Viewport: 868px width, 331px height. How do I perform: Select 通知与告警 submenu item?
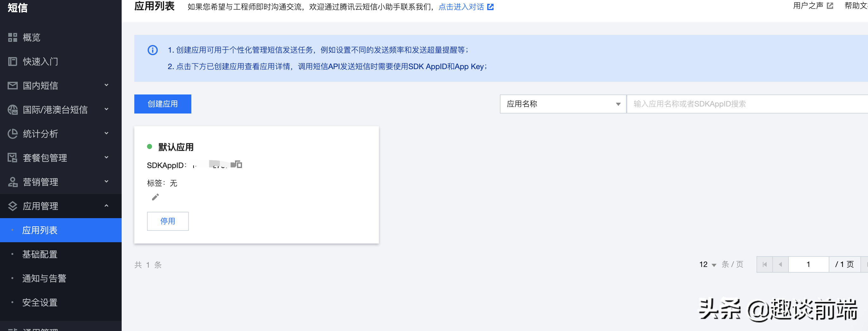point(61,278)
